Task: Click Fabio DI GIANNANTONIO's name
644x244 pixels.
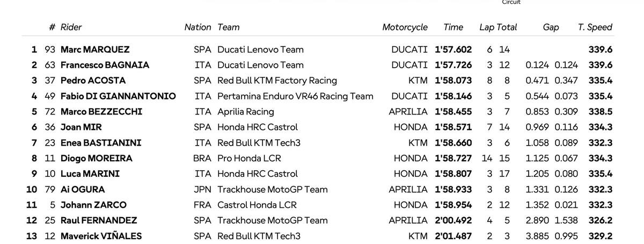Action: point(118,96)
